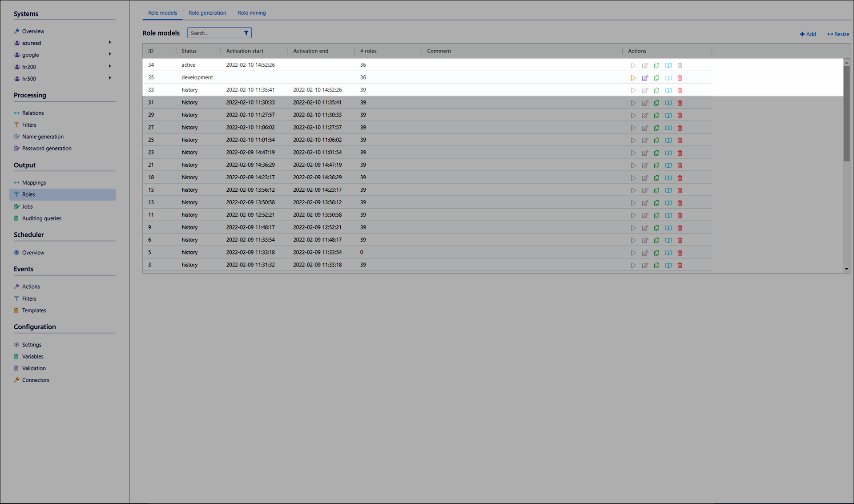This screenshot has height=504, width=854.
Task: Switch to the Role mining tab
Action: click(x=252, y=13)
